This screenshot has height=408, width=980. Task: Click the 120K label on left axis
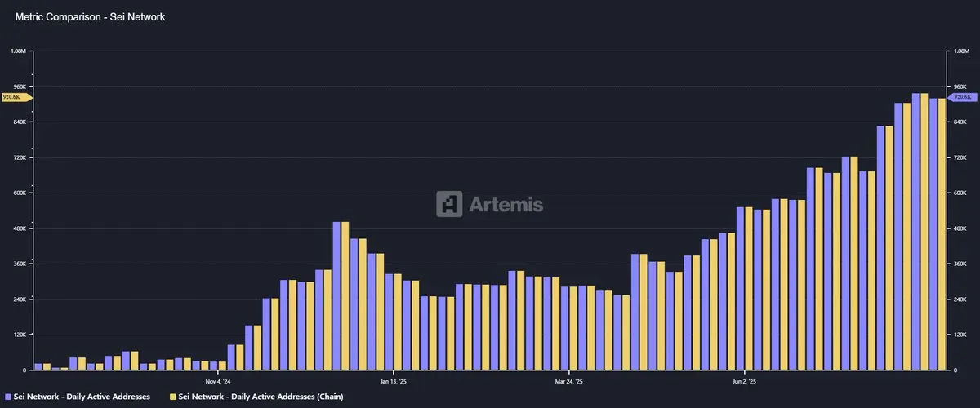coord(21,335)
